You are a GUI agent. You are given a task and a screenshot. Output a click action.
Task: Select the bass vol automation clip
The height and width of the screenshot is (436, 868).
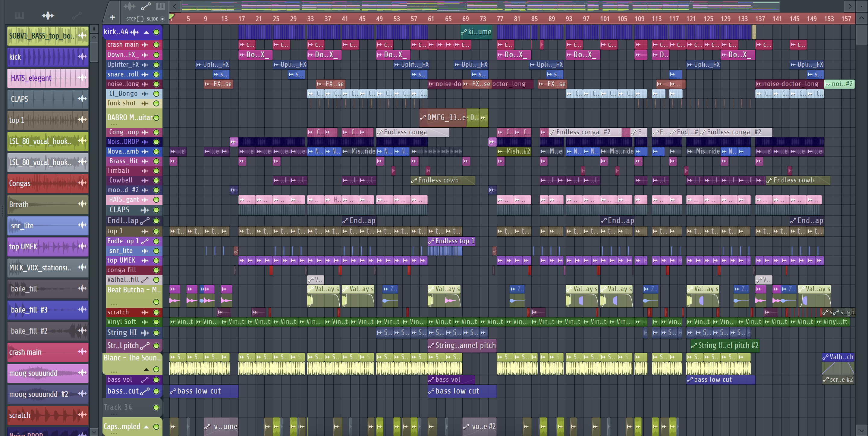point(451,380)
